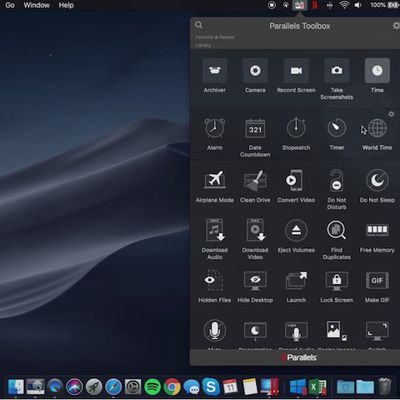Toggle the Hide Desktop tool
Viewport: 400px width, 400px height.
[255, 280]
